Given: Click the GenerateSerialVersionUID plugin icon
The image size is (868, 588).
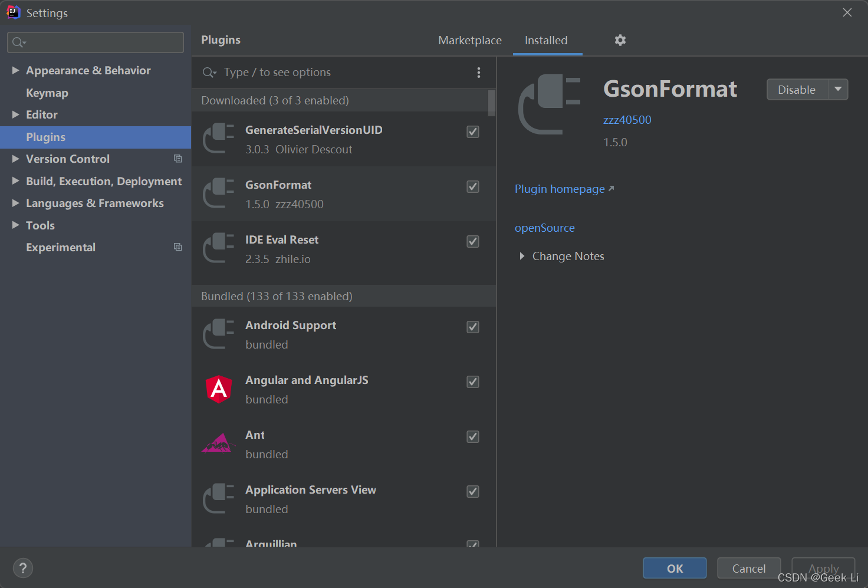Looking at the screenshot, I should pyautogui.click(x=218, y=139).
